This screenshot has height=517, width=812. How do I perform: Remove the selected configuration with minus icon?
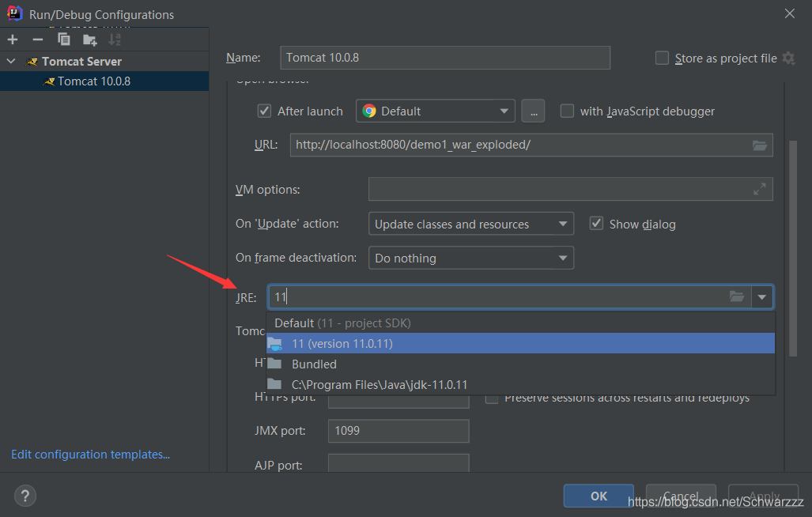click(x=38, y=40)
